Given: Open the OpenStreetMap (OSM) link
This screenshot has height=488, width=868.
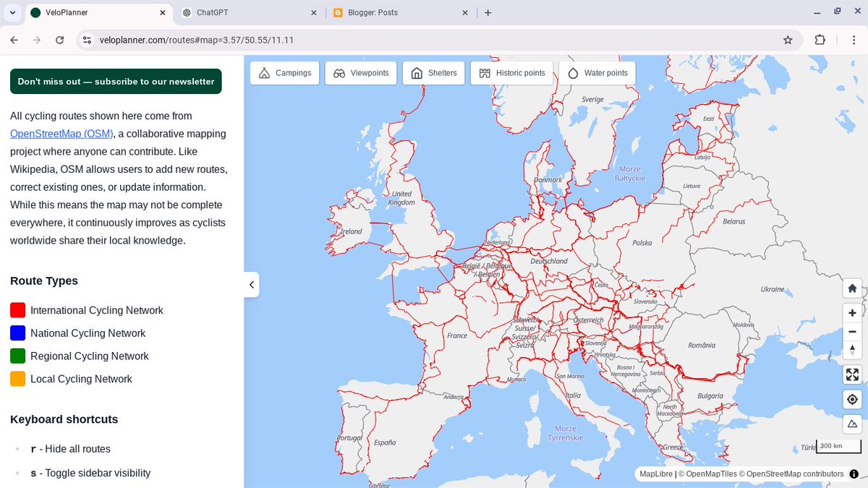Looking at the screenshot, I should tap(61, 133).
